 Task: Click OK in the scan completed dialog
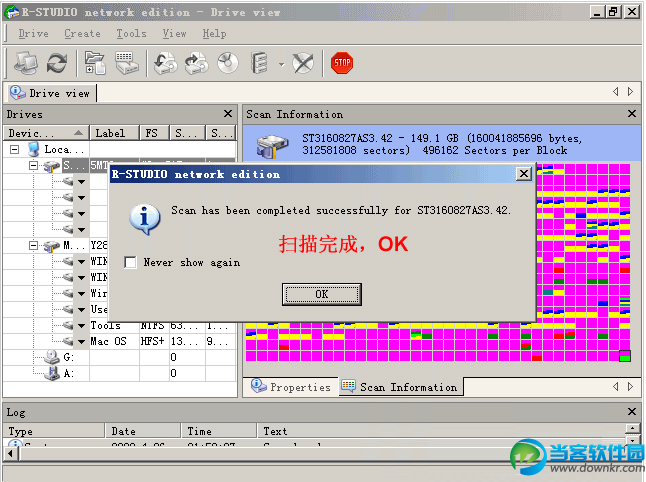(322, 294)
